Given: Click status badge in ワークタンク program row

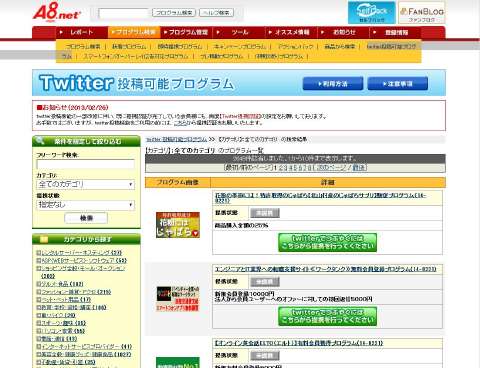Looking at the screenshot, I should [265, 282].
